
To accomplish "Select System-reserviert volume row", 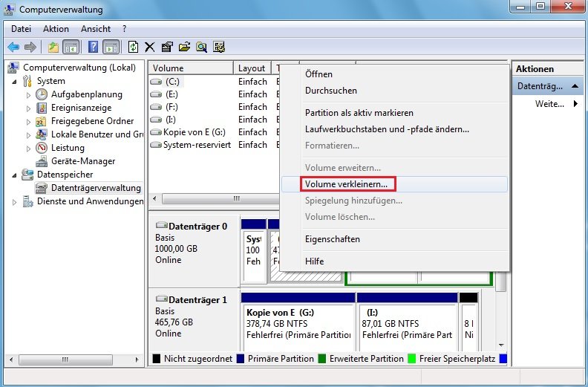I will point(197,145).
